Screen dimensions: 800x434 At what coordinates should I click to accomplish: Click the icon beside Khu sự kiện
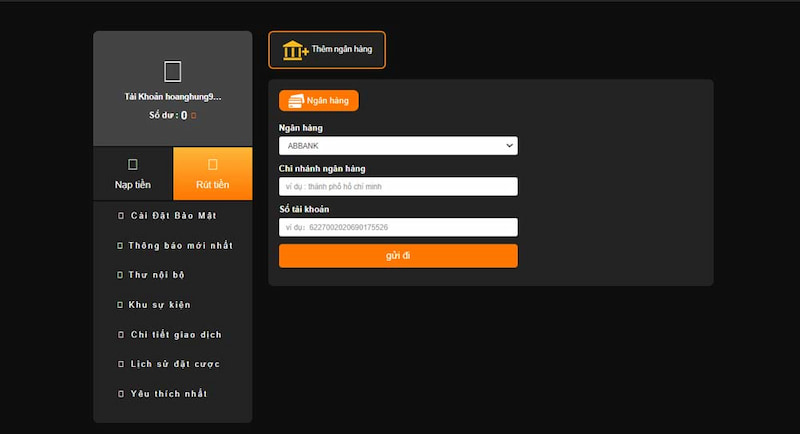(121, 305)
